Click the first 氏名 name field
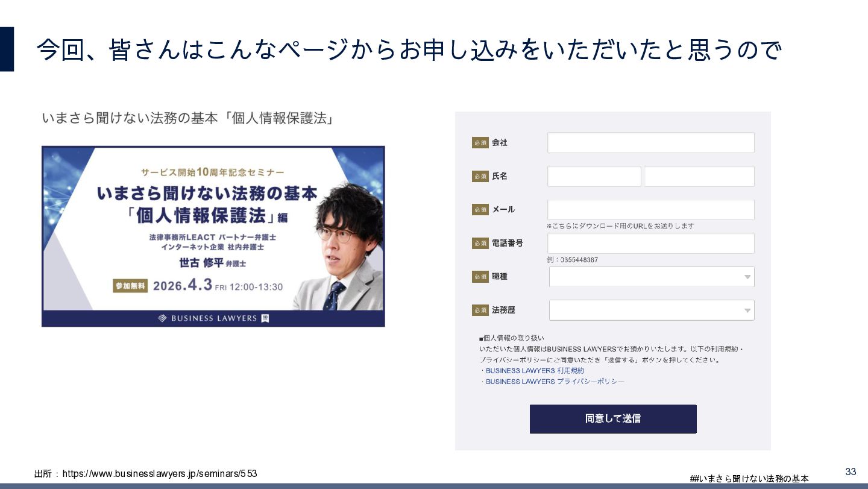Viewport: 868px width, 489px height. coord(594,177)
